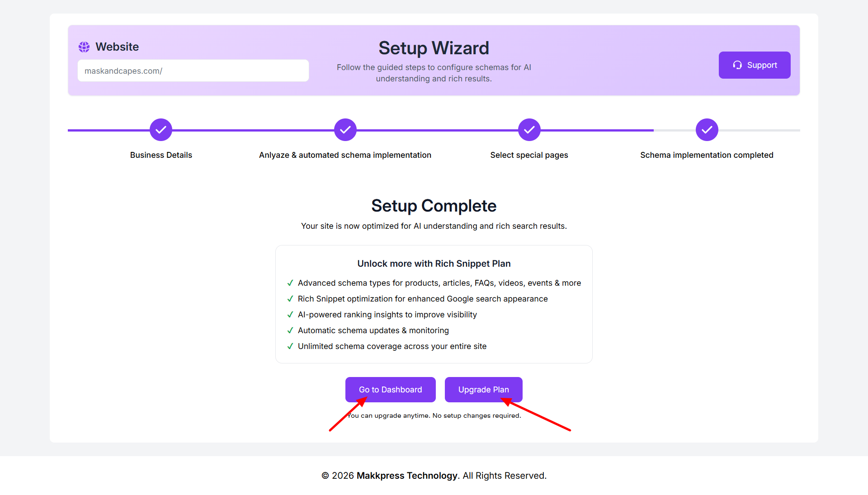Viewport: 868px width, 495px height.
Task: Click green checkmark next to Advanced schema types
Action: click(x=290, y=283)
